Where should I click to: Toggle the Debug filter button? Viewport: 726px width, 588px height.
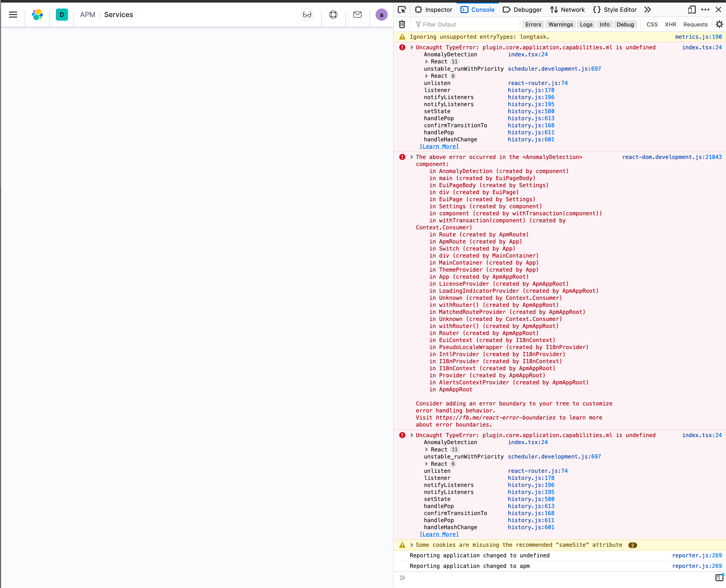pos(625,24)
